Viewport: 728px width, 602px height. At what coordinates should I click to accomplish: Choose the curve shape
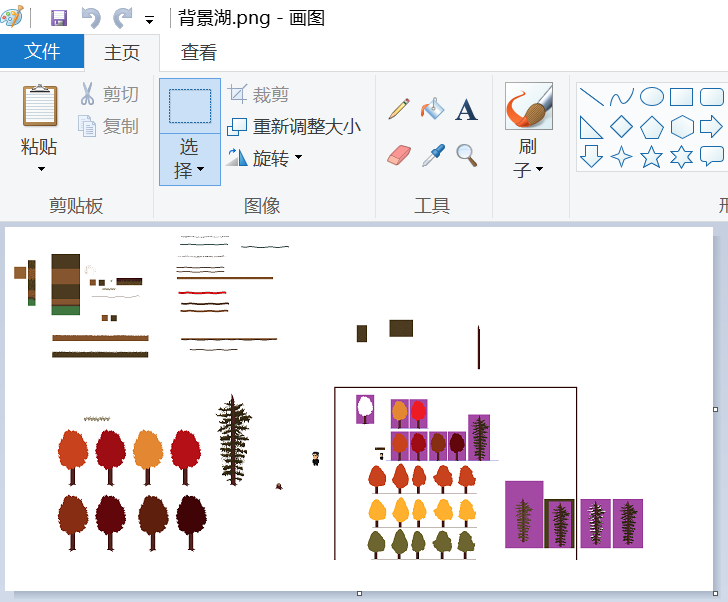(x=622, y=97)
